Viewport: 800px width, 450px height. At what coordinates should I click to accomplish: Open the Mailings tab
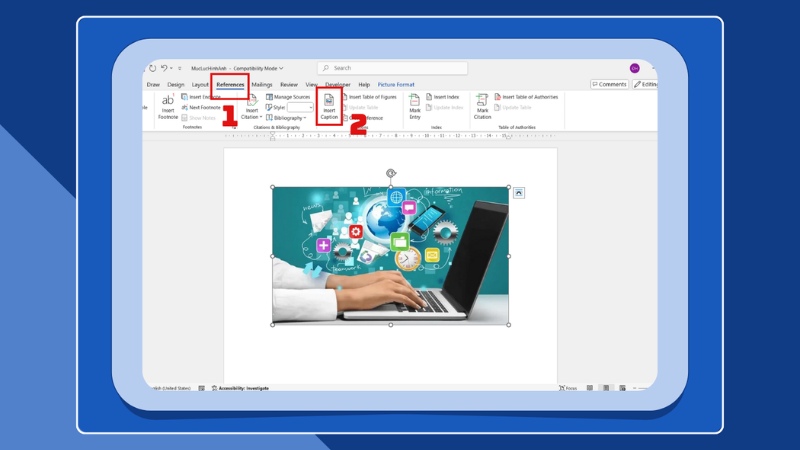(262, 85)
